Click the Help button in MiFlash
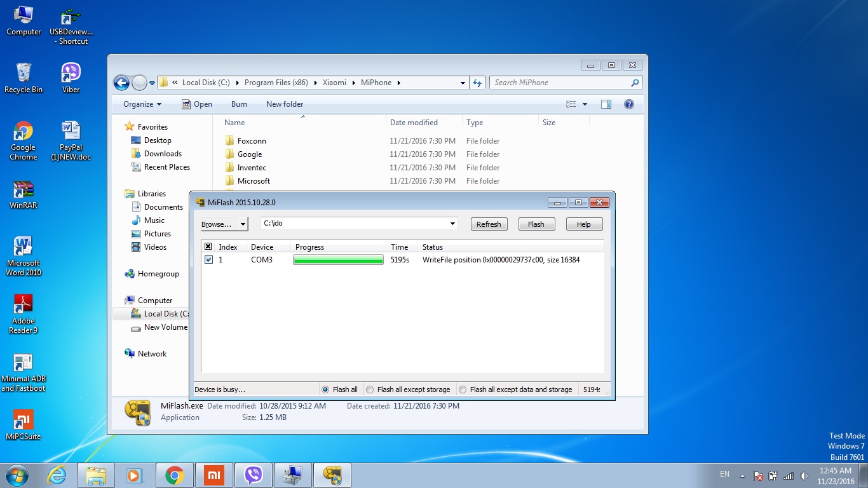The height and width of the screenshot is (488, 868). coord(583,224)
